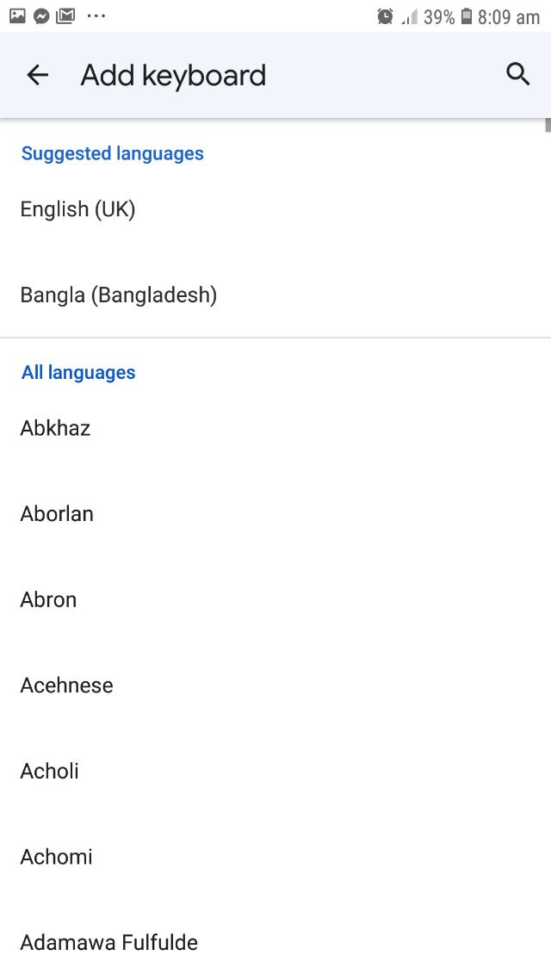The image size is (551, 980).
Task: Choose Abkhaz from all languages
Action: tap(56, 428)
